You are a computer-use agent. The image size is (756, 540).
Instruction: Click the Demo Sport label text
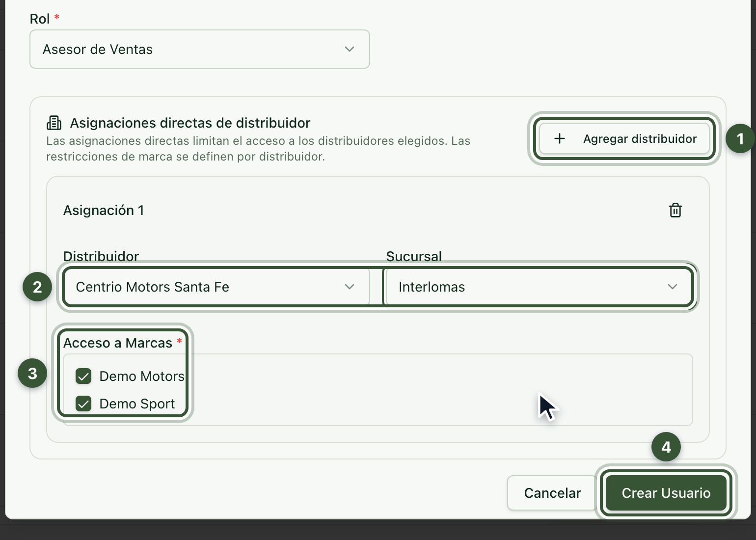(137, 404)
